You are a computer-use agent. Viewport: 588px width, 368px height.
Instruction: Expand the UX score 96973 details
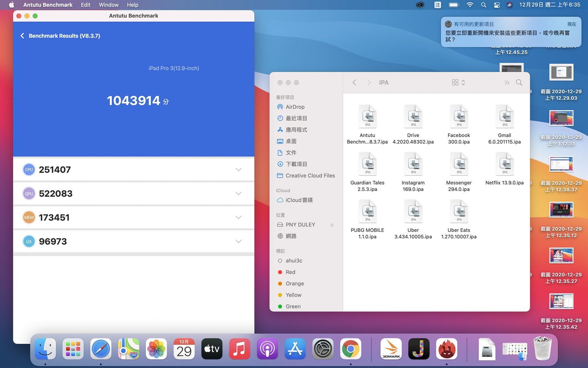(x=239, y=241)
